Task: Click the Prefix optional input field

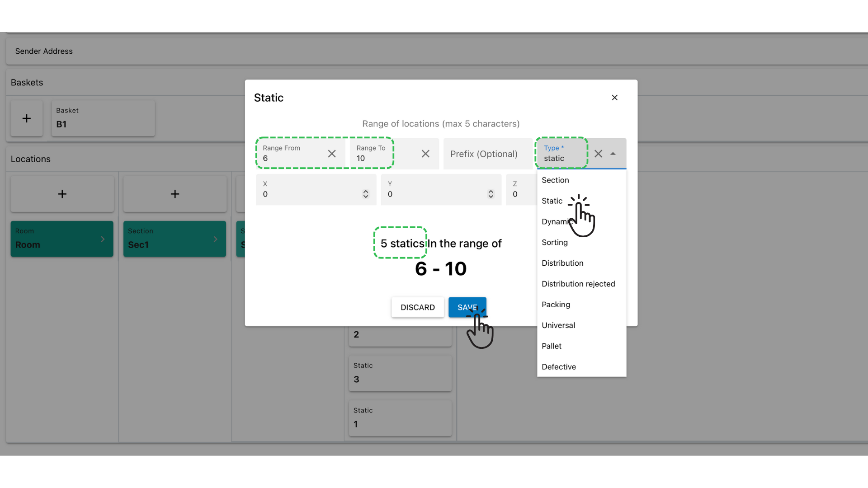Action: [484, 154]
